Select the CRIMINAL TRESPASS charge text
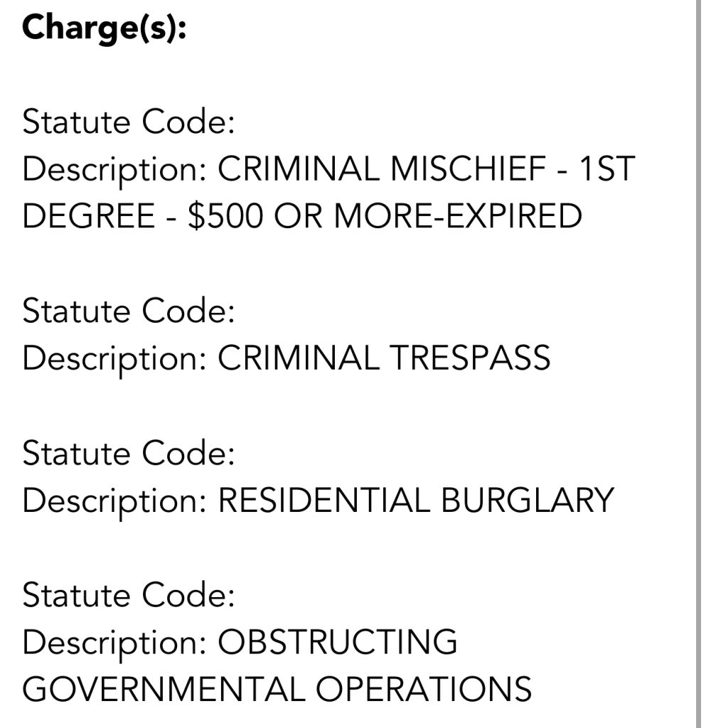 coord(384,358)
